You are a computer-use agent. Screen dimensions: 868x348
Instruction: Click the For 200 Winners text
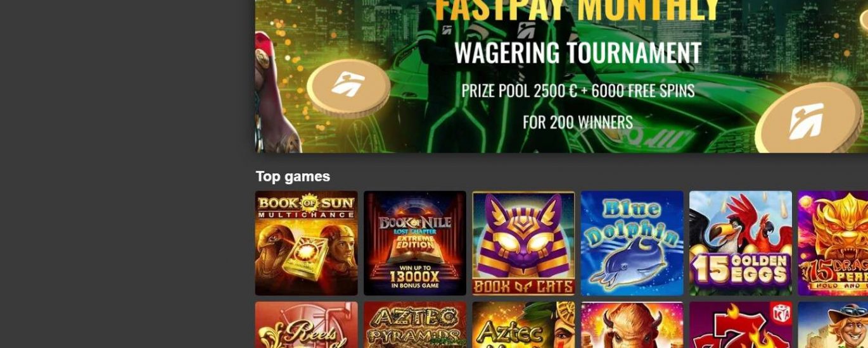point(578,121)
